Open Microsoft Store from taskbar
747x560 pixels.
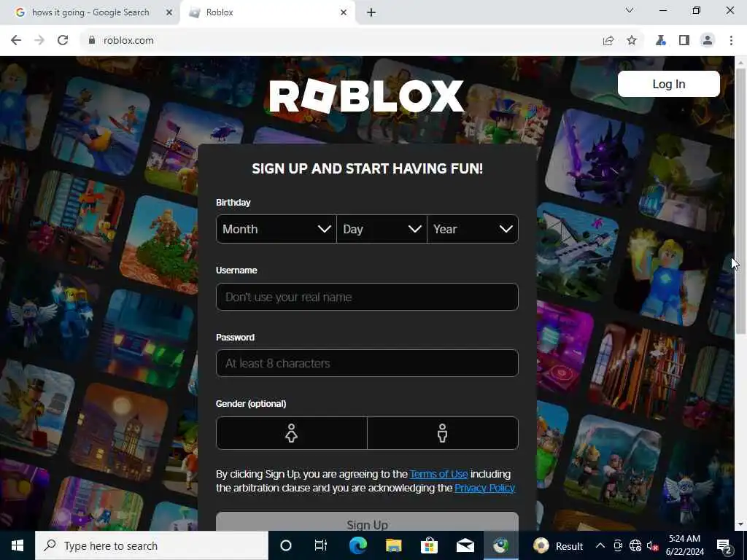[x=429, y=545]
